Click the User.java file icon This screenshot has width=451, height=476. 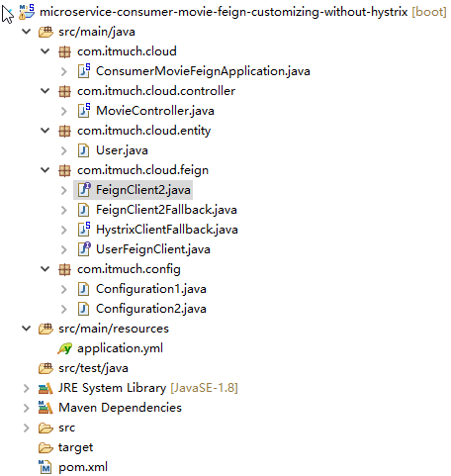pos(83,150)
